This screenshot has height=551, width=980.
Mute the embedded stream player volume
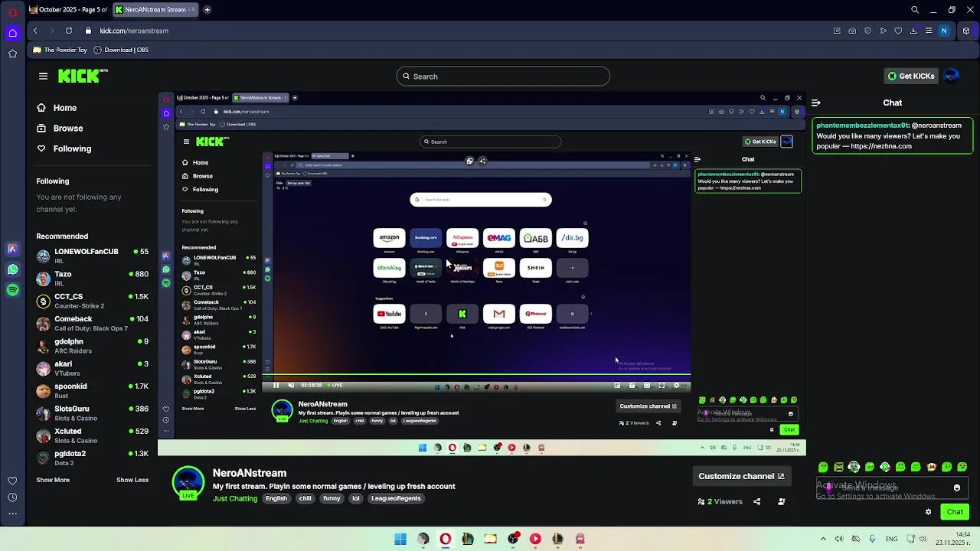point(290,386)
